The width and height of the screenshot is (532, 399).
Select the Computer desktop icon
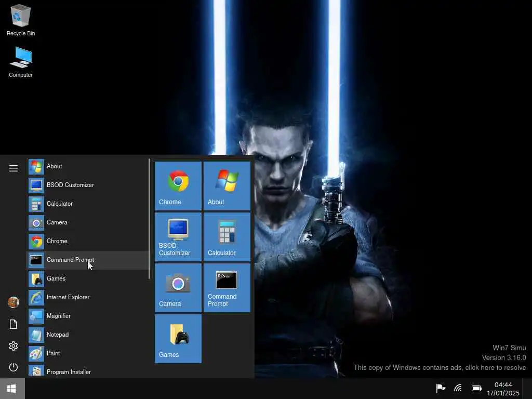(x=21, y=62)
